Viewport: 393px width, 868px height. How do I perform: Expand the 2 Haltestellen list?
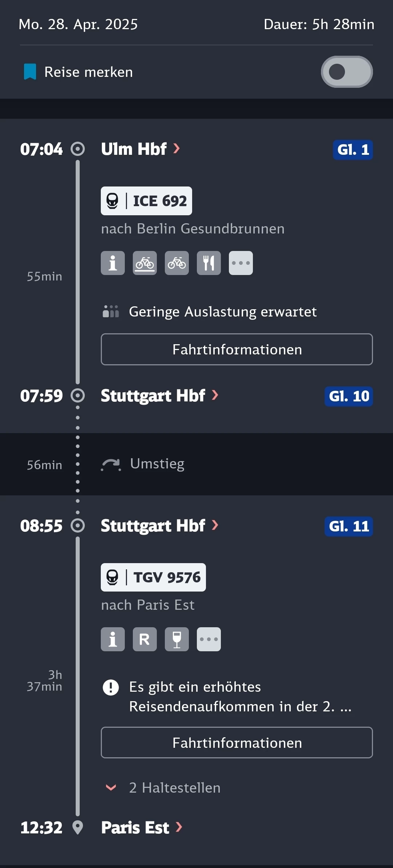pos(163,788)
